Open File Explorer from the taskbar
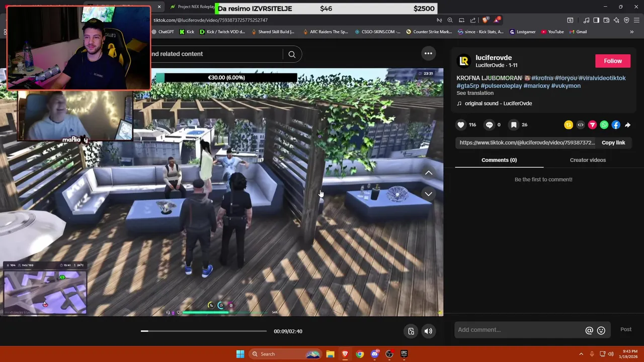 coord(330,354)
